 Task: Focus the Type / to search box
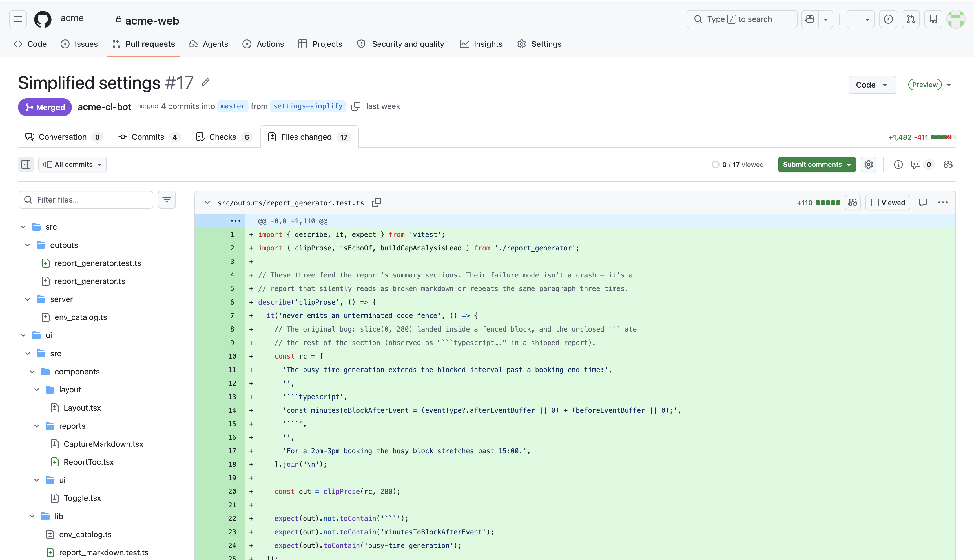point(742,19)
